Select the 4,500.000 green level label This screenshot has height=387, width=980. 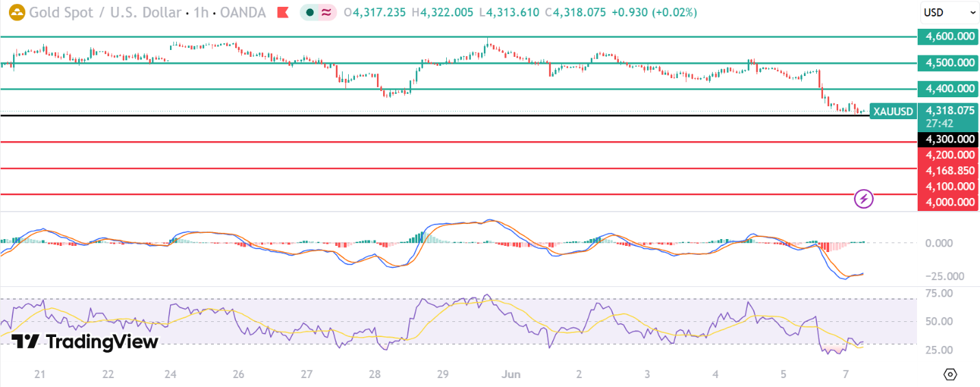click(948, 62)
